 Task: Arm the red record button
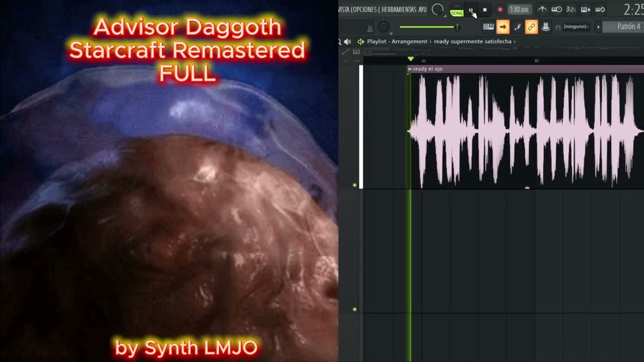[x=500, y=10]
